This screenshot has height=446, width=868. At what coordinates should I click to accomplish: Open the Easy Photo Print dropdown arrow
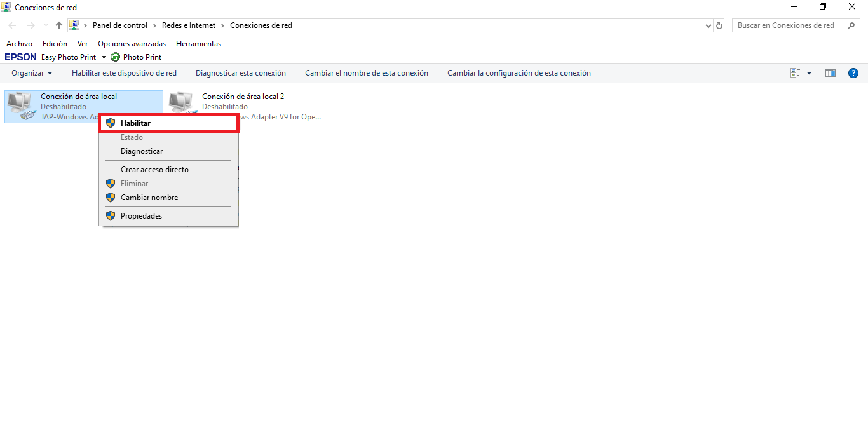104,57
